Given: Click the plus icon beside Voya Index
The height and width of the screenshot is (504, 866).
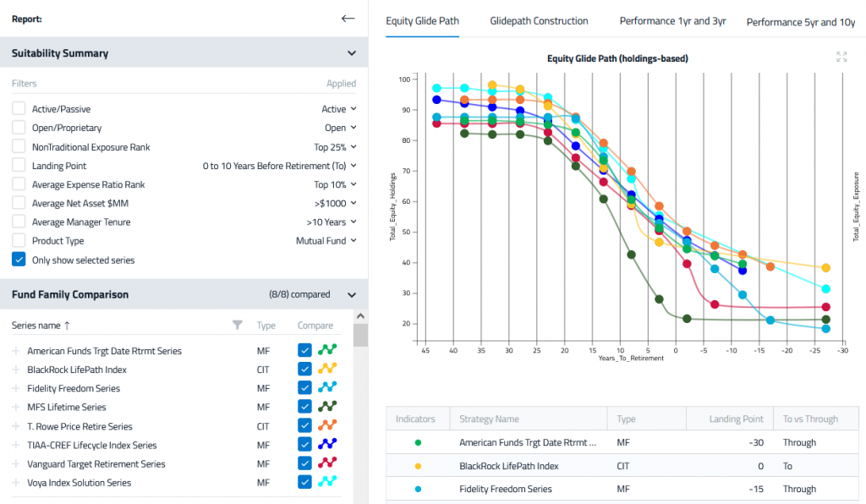Looking at the screenshot, I should 16,483.
